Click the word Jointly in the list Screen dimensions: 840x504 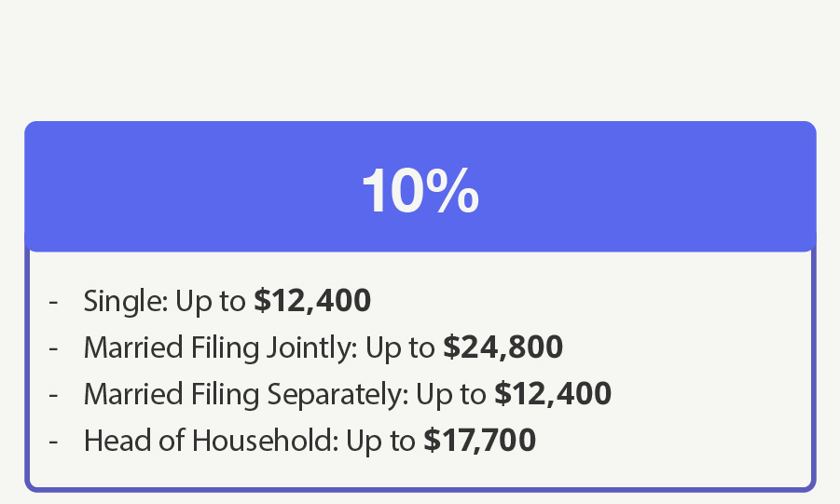(311, 348)
